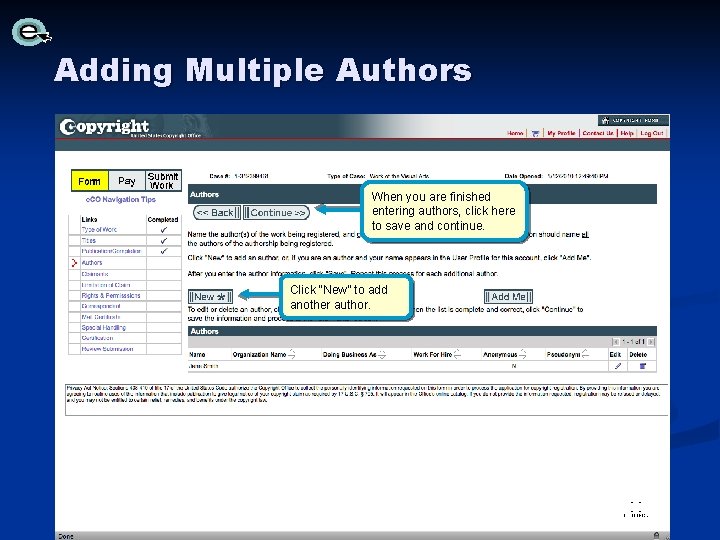Click the lock icon in status bar
This screenshot has height=540, width=720.
tap(656, 535)
